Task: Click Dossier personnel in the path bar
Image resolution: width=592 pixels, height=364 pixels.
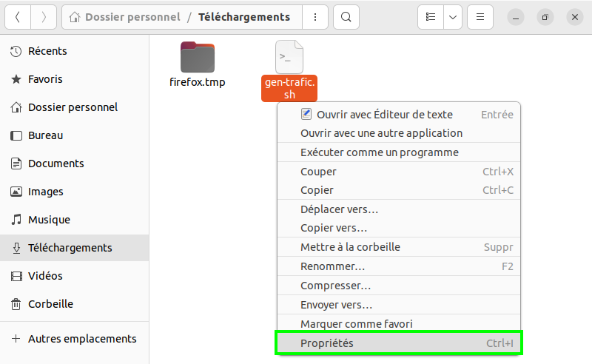Action: coord(132,17)
